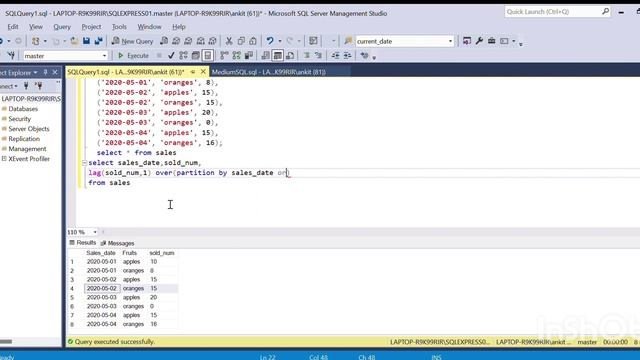Click the Comment out selected lines icon
640x360 pixels.
point(307,56)
